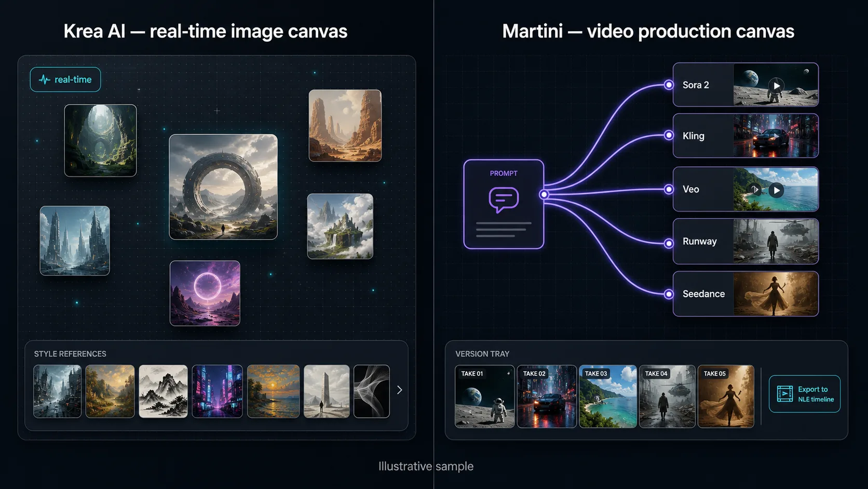Pick the ink wash mountains style reference

tap(163, 391)
